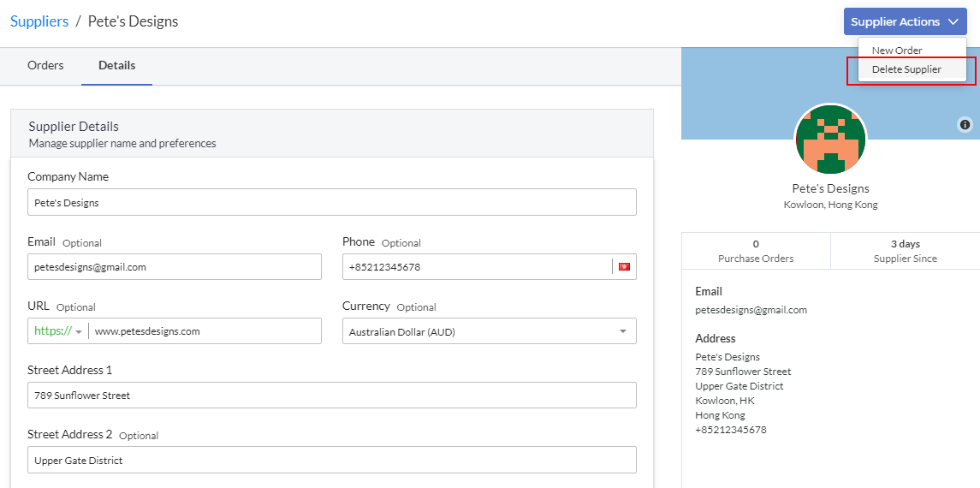Viewport: 980px width, 488px height.
Task: Click into the Email input field
Action: pos(175,267)
